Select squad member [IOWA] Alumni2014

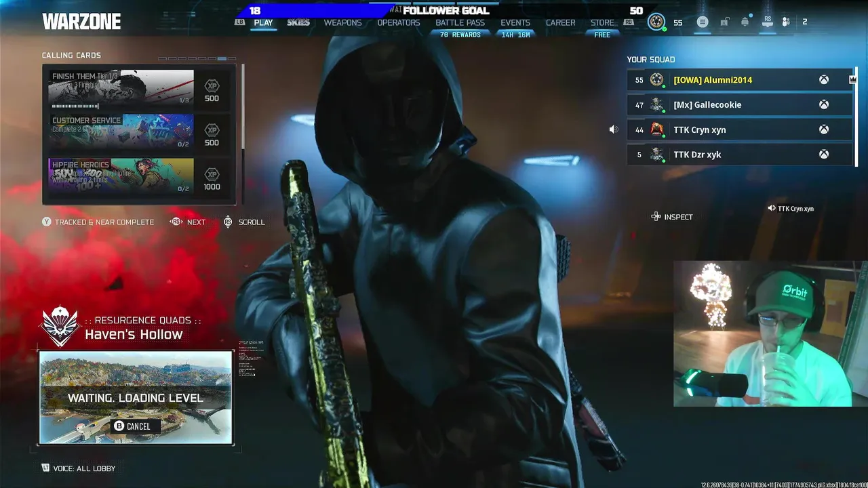coord(739,80)
